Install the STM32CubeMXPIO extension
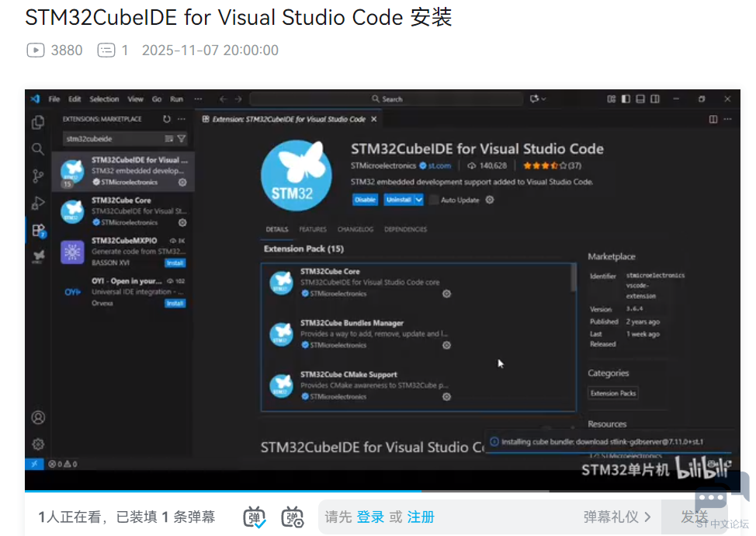This screenshot has width=756, height=536. click(175, 263)
